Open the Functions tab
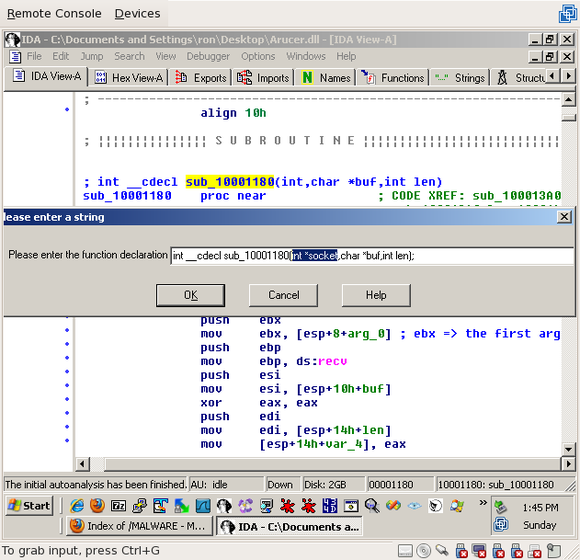Viewport: 580px width, 560px height. (393, 78)
